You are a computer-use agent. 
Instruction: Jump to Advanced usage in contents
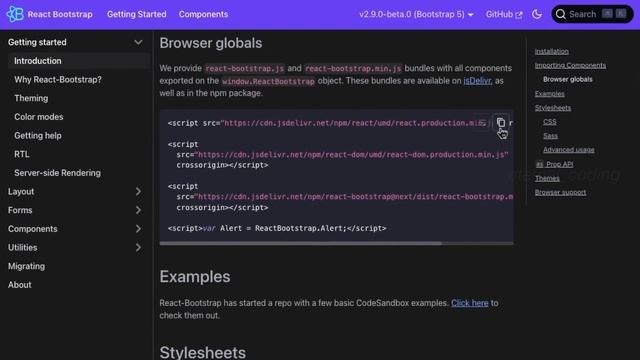point(569,150)
